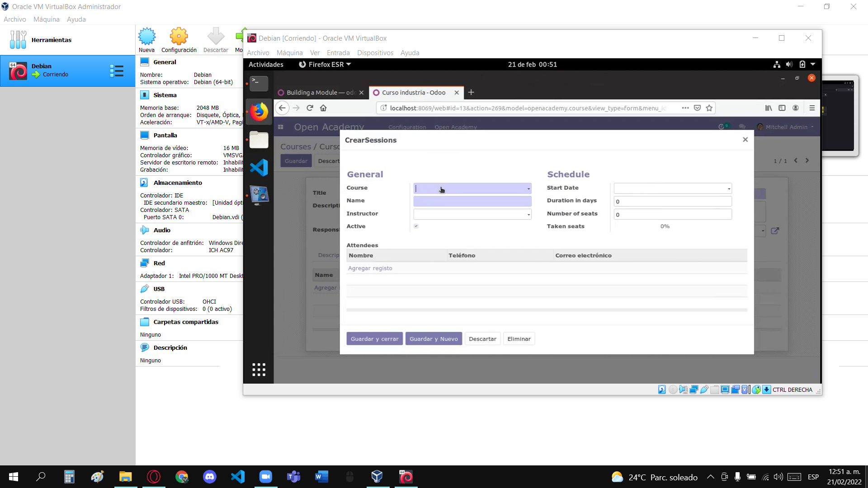
Task: Go back in Firefox
Action: click(282, 108)
